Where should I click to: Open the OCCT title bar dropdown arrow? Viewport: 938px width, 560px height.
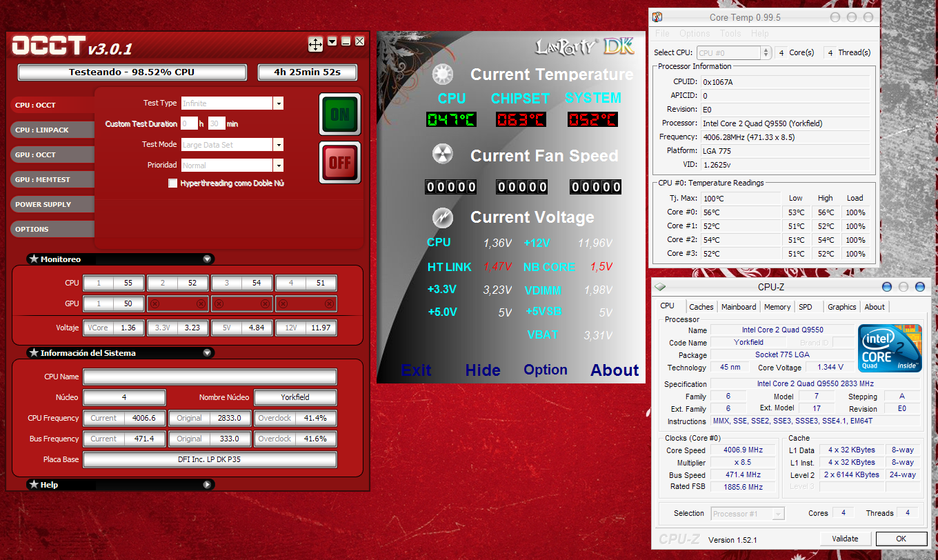click(x=332, y=41)
